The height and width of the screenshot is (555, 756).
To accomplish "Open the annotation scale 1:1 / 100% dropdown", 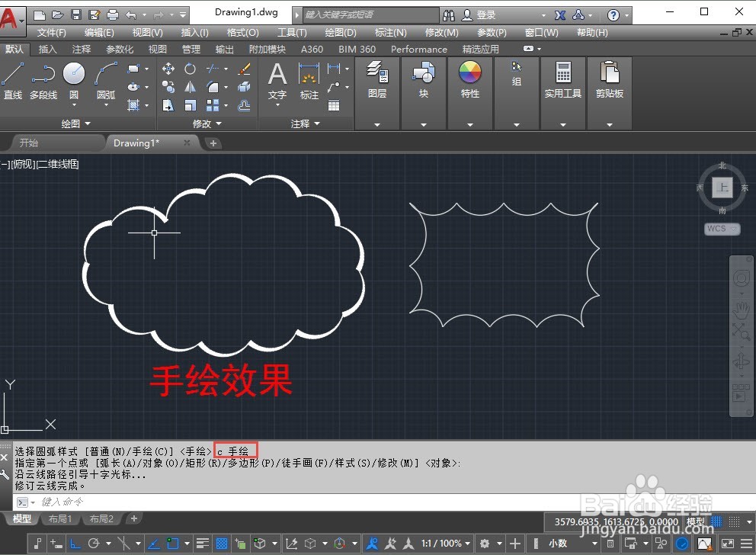I will (446, 544).
